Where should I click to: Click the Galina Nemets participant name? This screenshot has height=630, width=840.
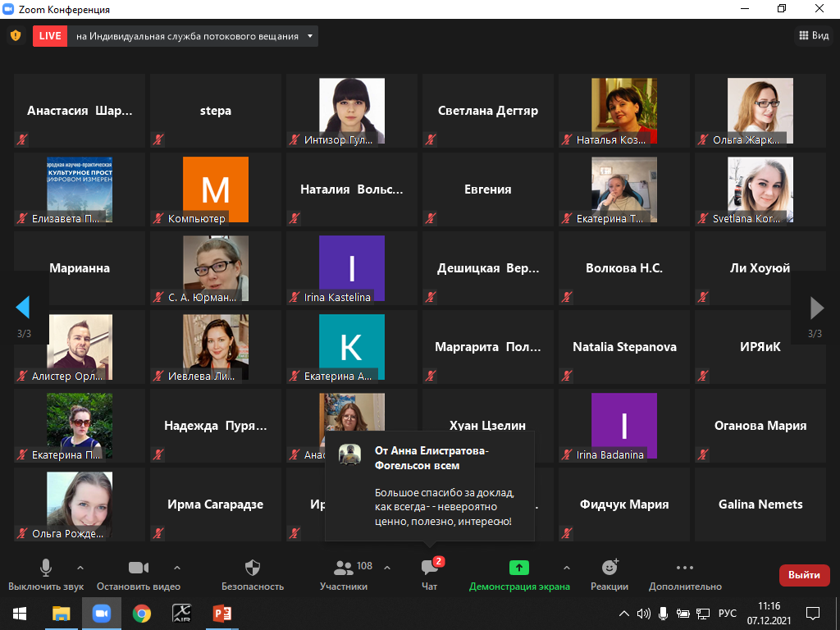point(760,504)
